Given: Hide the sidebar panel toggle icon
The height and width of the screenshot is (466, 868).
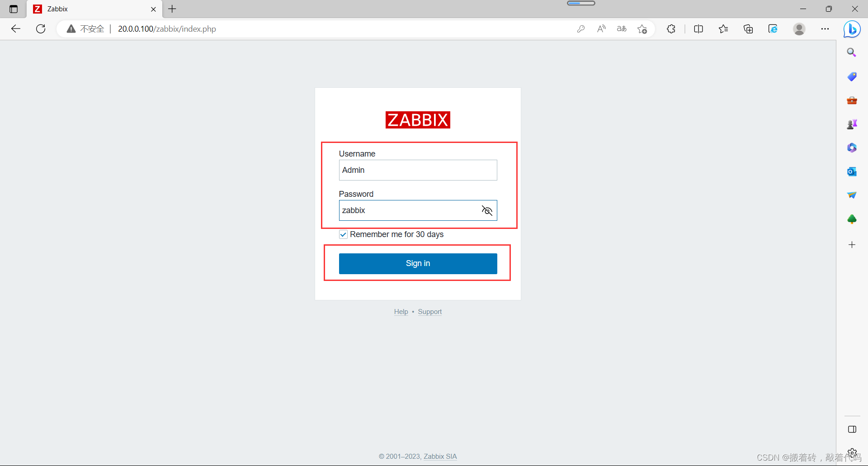Looking at the screenshot, I should (852, 429).
